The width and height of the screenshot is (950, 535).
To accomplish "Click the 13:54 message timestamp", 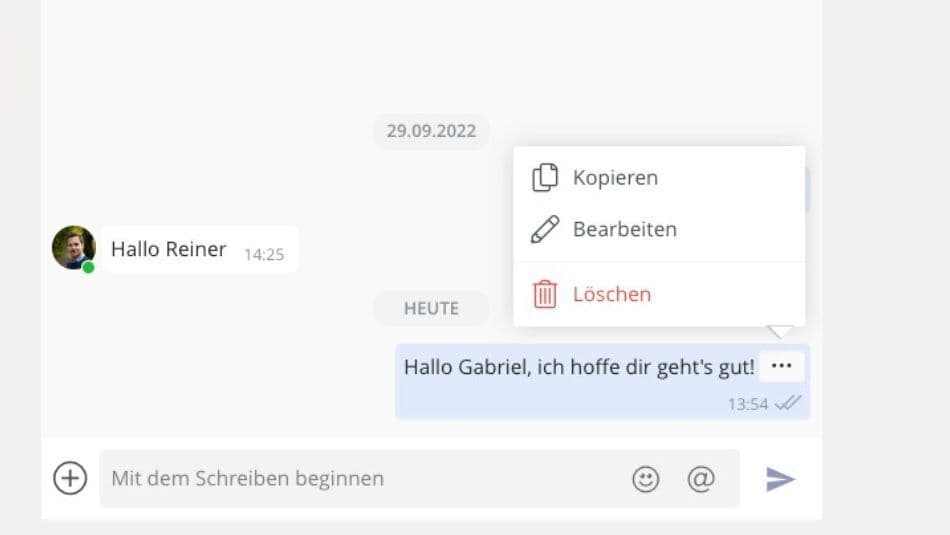I will tap(748, 404).
